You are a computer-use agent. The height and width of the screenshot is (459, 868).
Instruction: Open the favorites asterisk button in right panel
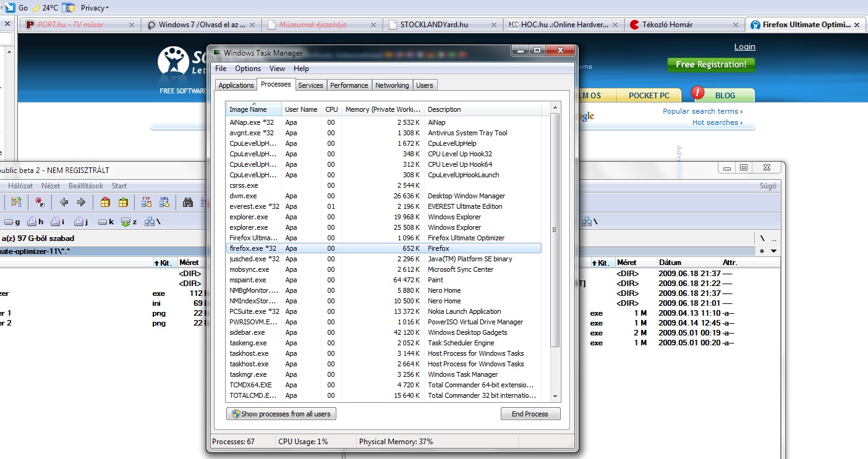point(762,251)
